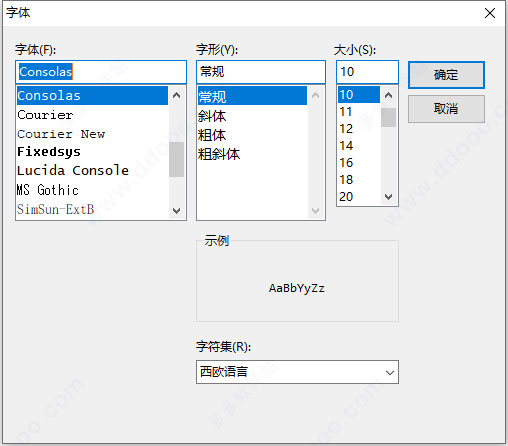The width and height of the screenshot is (508, 446).
Task: Select Courier in the font list
Action: (92, 115)
